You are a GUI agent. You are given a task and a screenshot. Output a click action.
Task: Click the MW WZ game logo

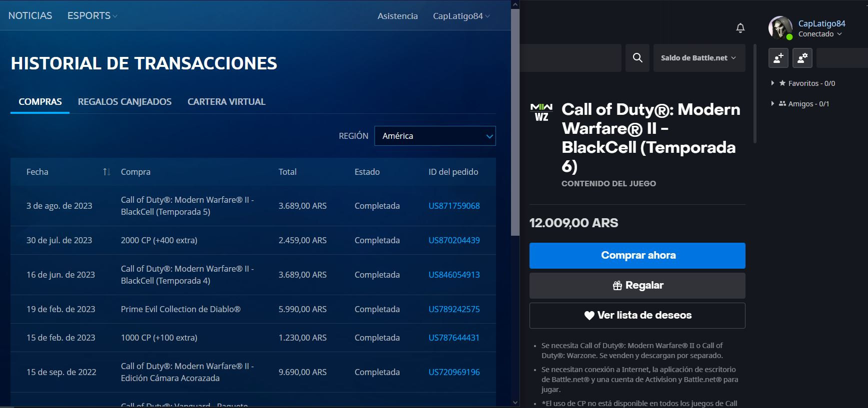[541, 112]
